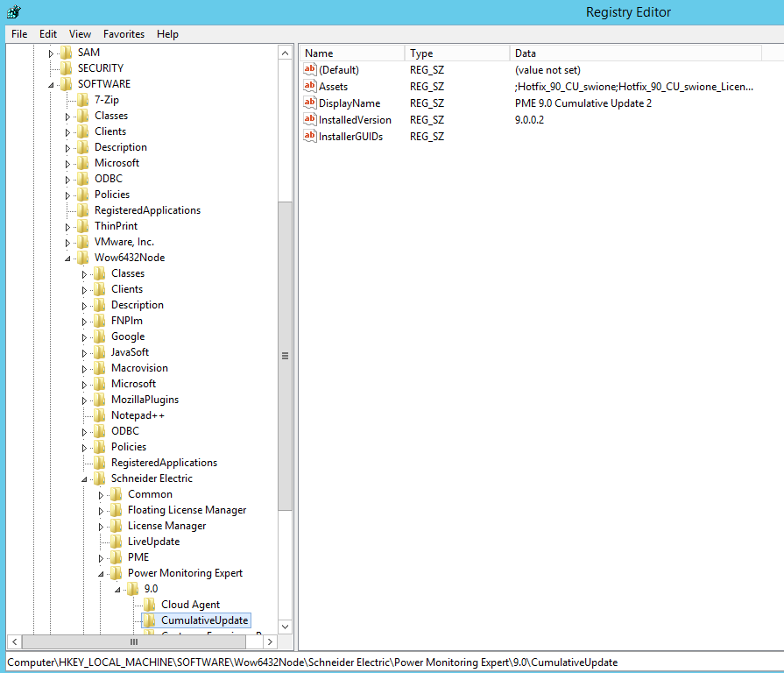Click the Power Monitoring Expert folder icon
The image size is (784, 673).
coord(116,573)
